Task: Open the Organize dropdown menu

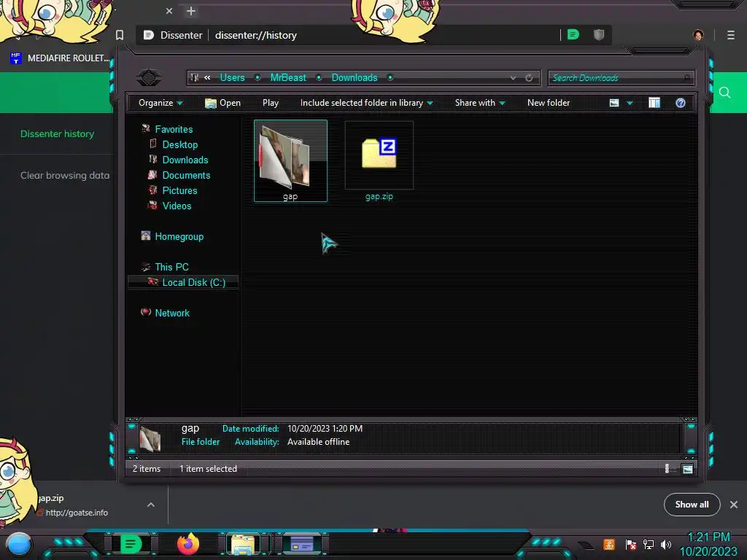Action: pyautogui.click(x=160, y=103)
